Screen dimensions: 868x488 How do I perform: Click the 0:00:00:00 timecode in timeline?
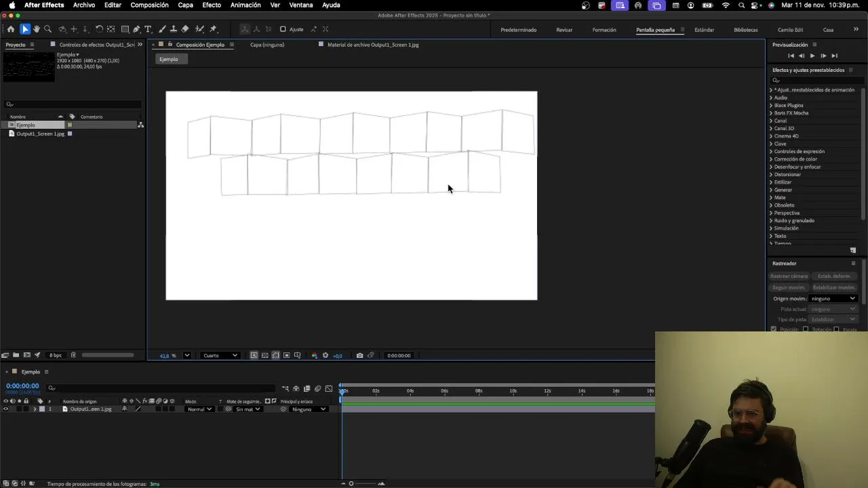pyautogui.click(x=22, y=386)
